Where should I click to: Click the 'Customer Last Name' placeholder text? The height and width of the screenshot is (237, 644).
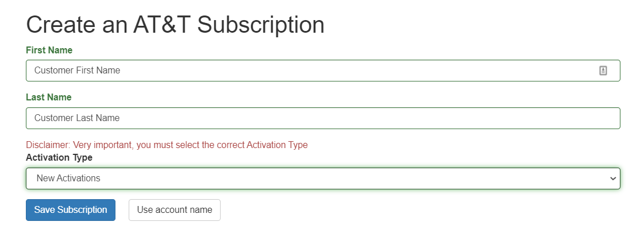[x=77, y=118]
